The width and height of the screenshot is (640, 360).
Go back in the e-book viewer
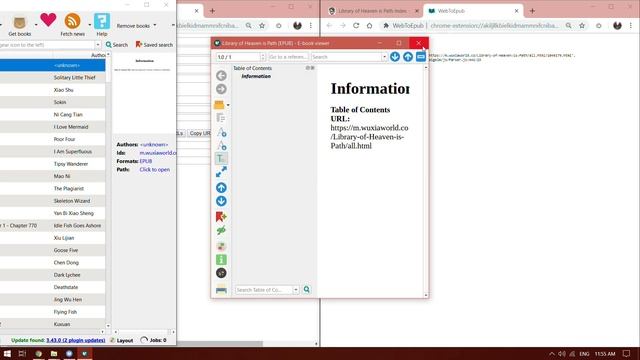[221, 76]
